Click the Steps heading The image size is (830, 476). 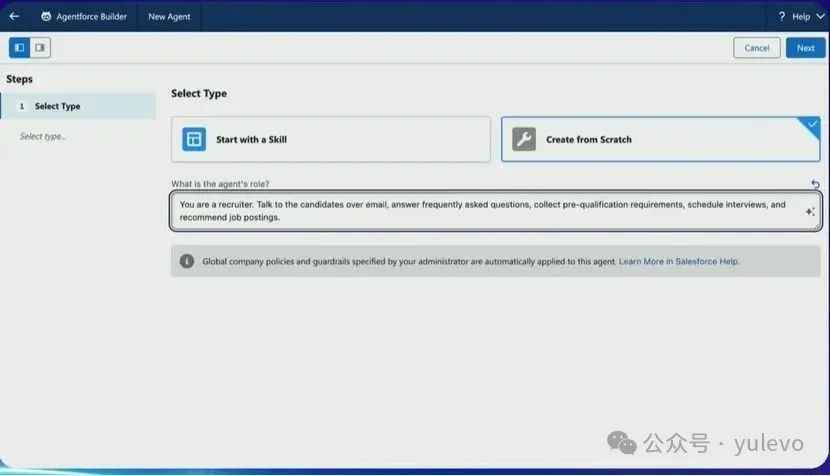(20, 79)
